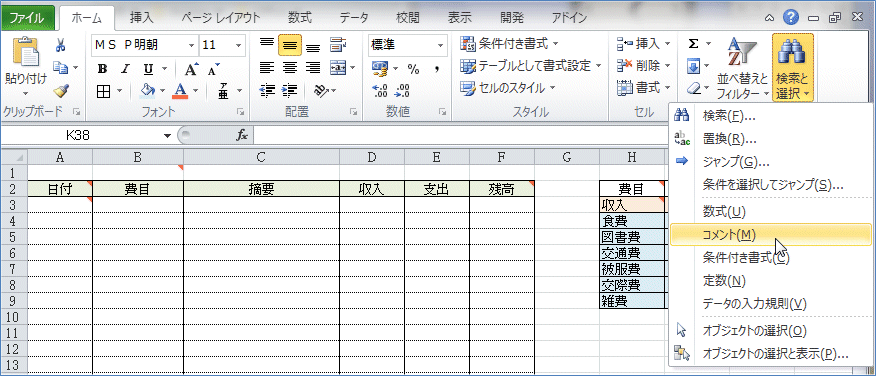The height and width of the screenshot is (376, 876).
Task: Toggle Underline formatting
Action: pos(148,69)
